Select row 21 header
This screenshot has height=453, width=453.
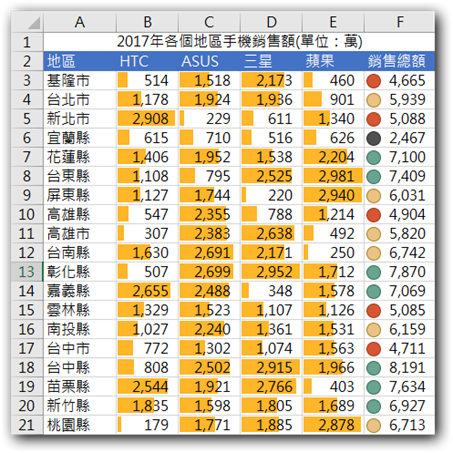(27, 425)
